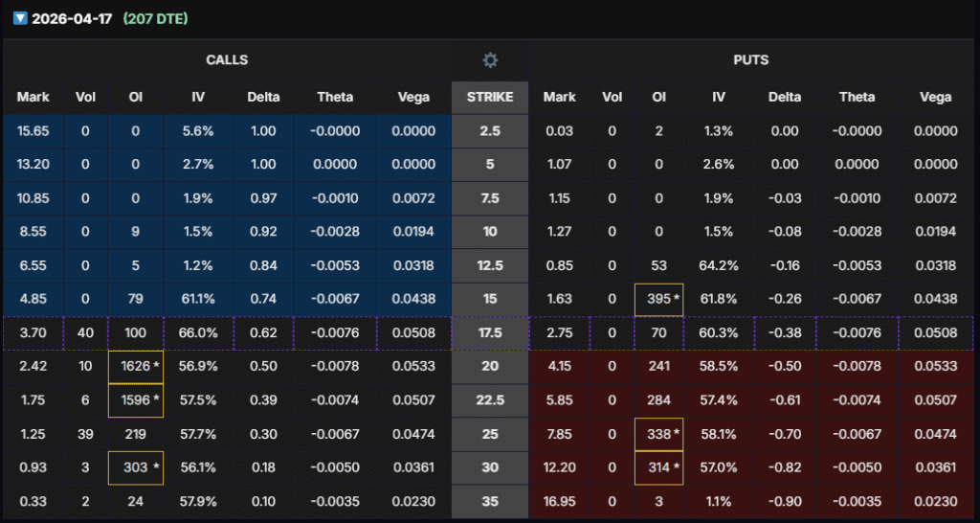Click the 207 DTE label
The height and width of the screenshot is (523, 980).
point(156,18)
